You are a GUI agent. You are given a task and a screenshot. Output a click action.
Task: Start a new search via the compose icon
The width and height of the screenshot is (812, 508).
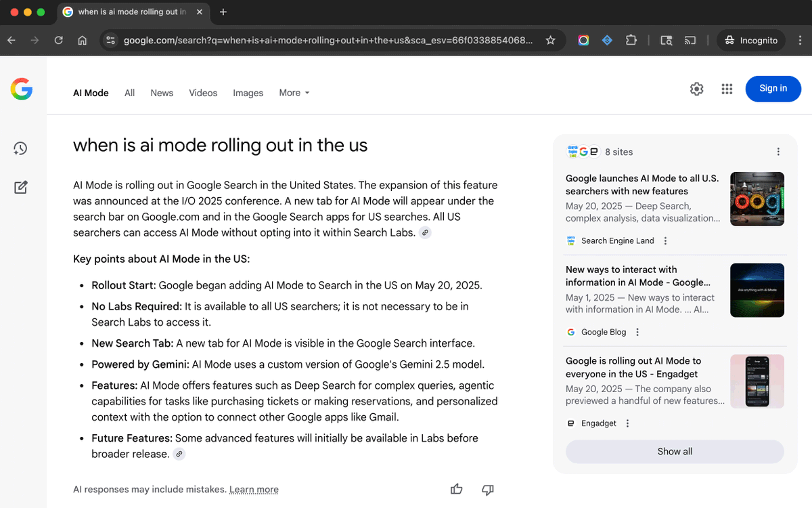pyautogui.click(x=20, y=187)
